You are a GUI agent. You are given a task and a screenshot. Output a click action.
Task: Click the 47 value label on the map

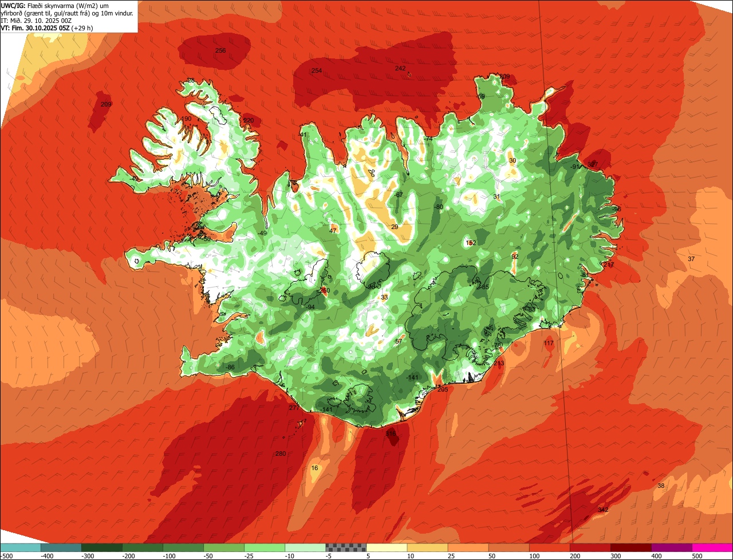coord(333,231)
